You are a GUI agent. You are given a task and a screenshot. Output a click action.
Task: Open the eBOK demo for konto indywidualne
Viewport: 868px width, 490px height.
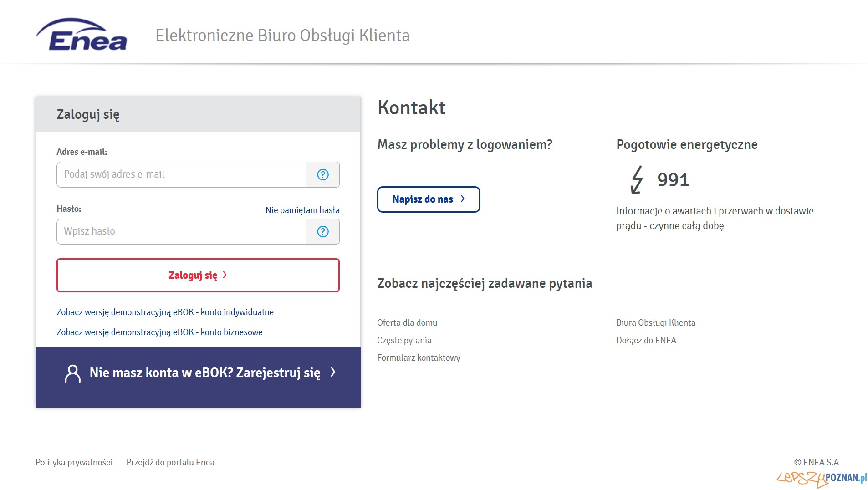pyautogui.click(x=165, y=312)
